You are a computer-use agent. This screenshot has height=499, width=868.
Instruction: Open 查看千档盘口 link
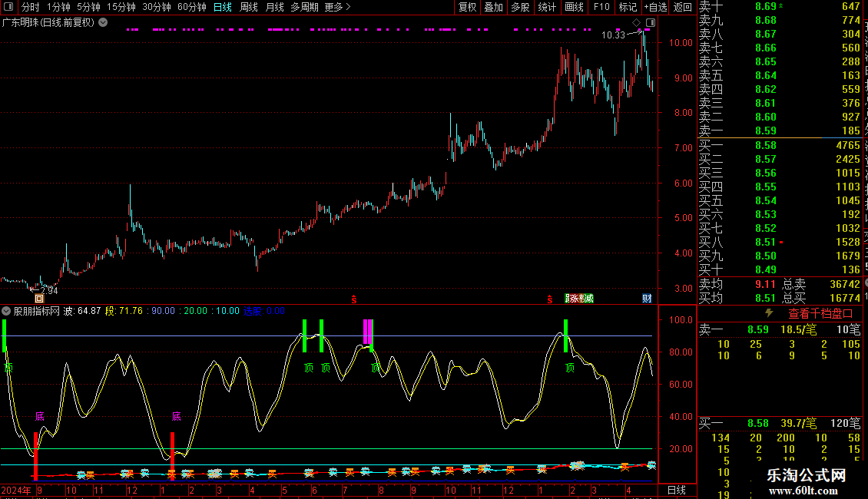(x=820, y=314)
